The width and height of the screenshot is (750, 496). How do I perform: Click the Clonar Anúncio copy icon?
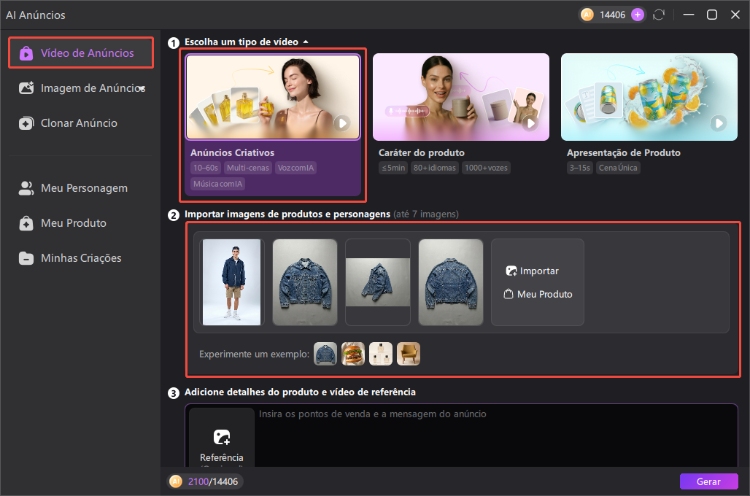tap(26, 123)
